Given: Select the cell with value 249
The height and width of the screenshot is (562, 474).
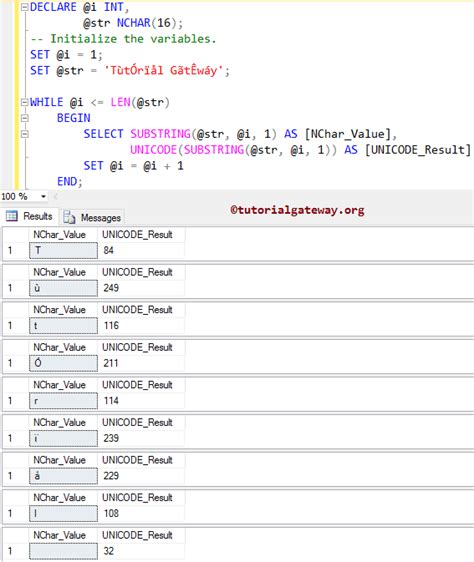Looking at the screenshot, I should tap(141, 288).
